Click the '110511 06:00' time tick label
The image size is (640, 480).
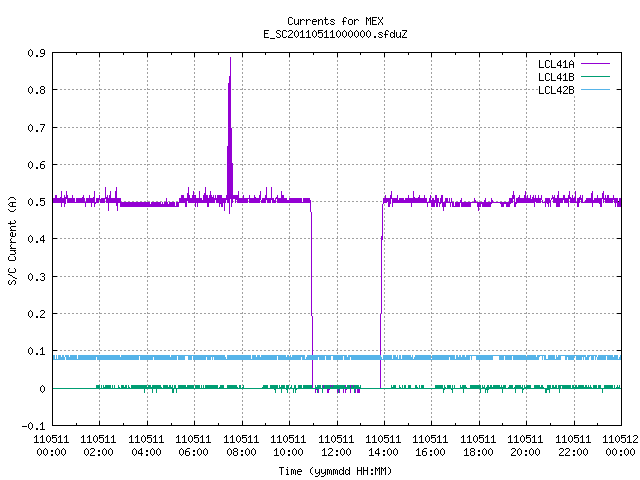click(193, 446)
